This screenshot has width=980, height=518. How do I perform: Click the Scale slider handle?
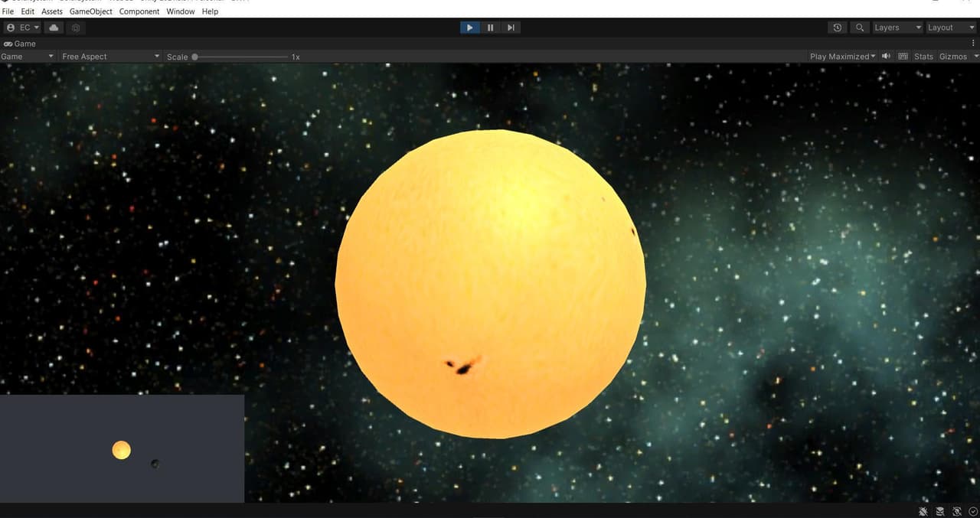coord(195,57)
